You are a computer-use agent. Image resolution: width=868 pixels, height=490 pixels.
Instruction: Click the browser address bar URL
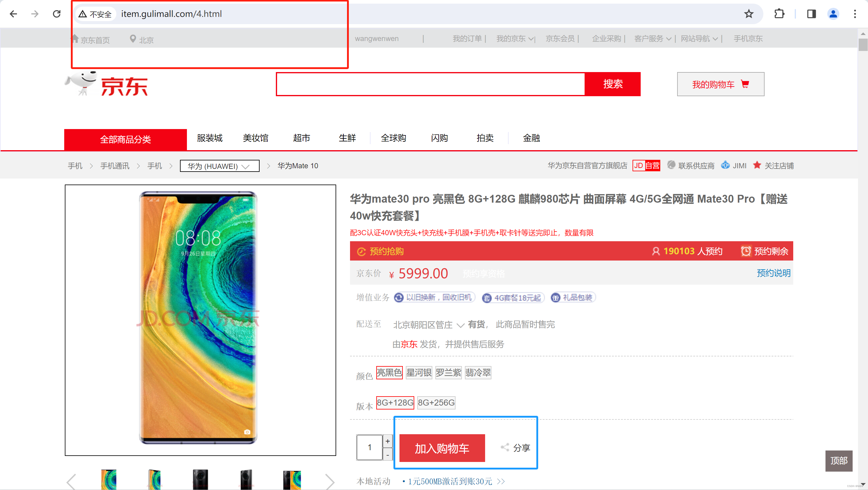tap(171, 14)
